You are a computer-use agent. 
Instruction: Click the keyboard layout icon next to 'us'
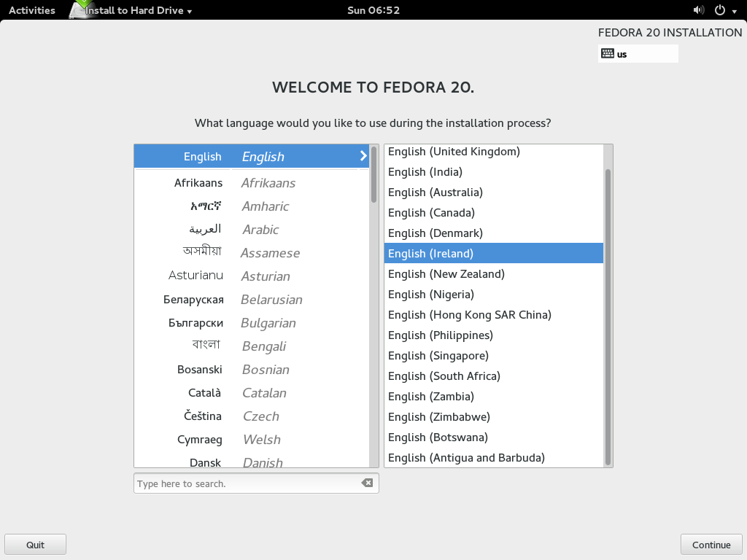(x=608, y=53)
